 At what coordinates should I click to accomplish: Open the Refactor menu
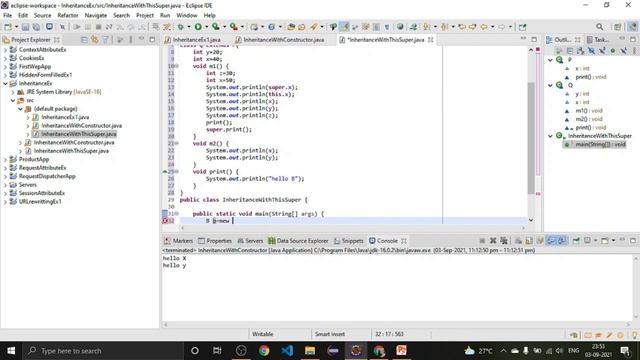67,15
